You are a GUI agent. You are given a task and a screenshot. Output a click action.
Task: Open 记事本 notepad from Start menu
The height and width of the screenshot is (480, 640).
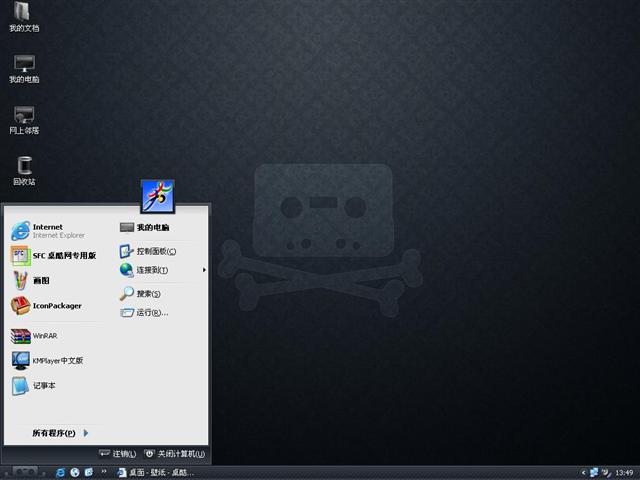click(x=33, y=386)
